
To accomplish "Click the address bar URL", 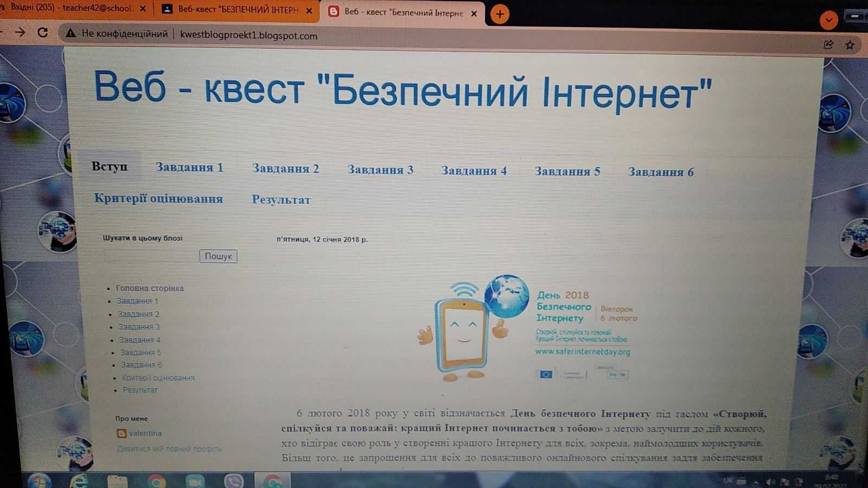I will pyautogui.click(x=248, y=36).
